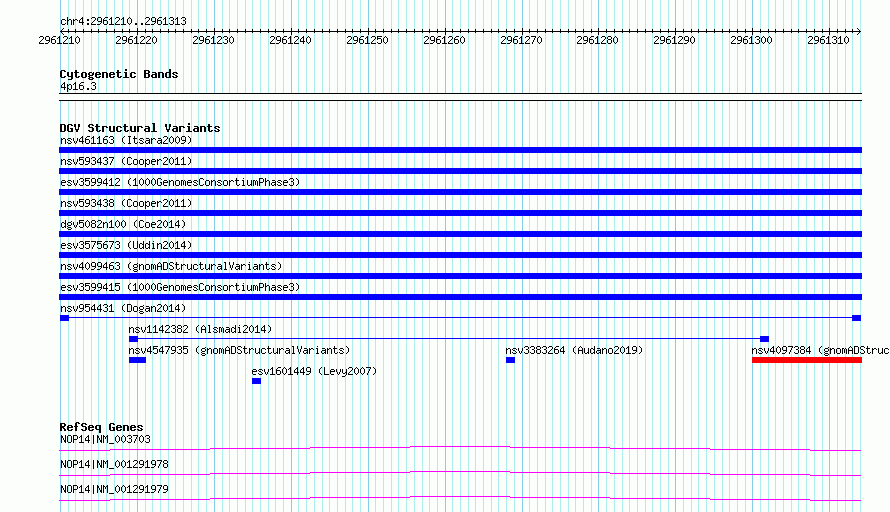Open the dgv5082n100 (Coe2014) variant entry

[x=123, y=224]
